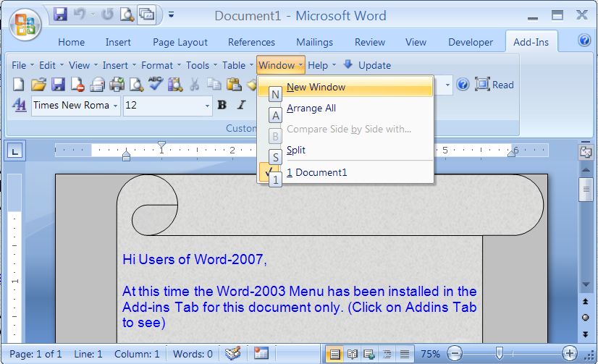Save using the Quick Access Toolbar floppy icon
598x364 pixels.
pos(60,15)
